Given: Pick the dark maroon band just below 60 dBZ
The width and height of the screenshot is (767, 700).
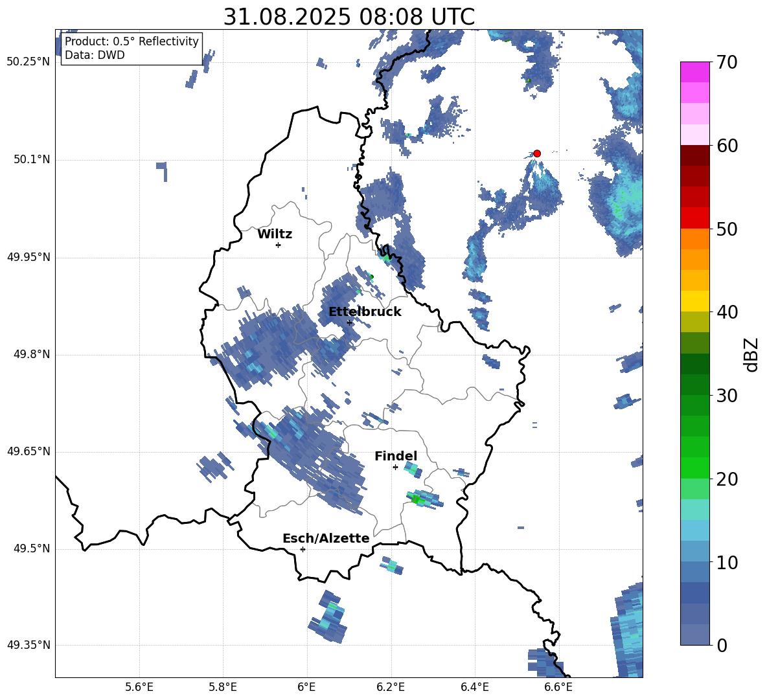Looking at the screenshot, I should point(695,155).
